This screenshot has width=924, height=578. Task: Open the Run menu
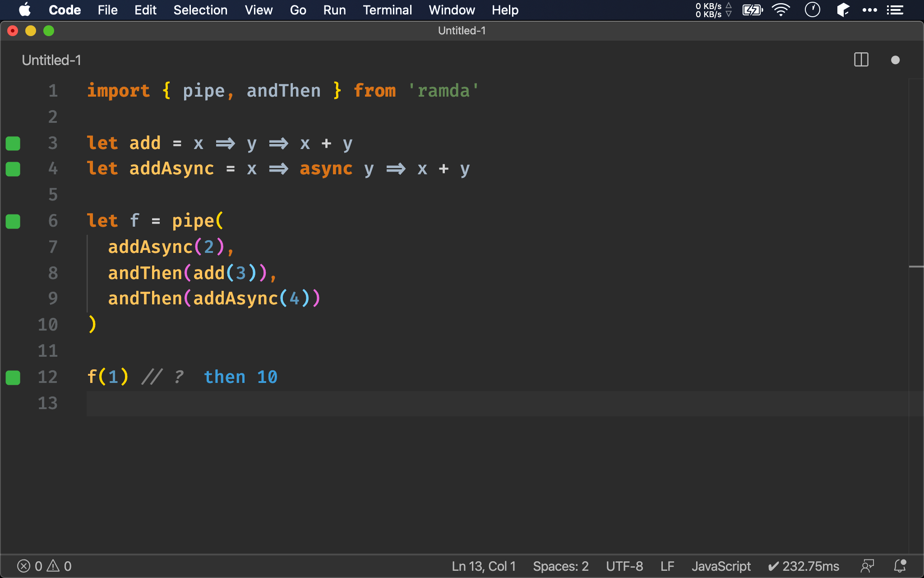334,10
